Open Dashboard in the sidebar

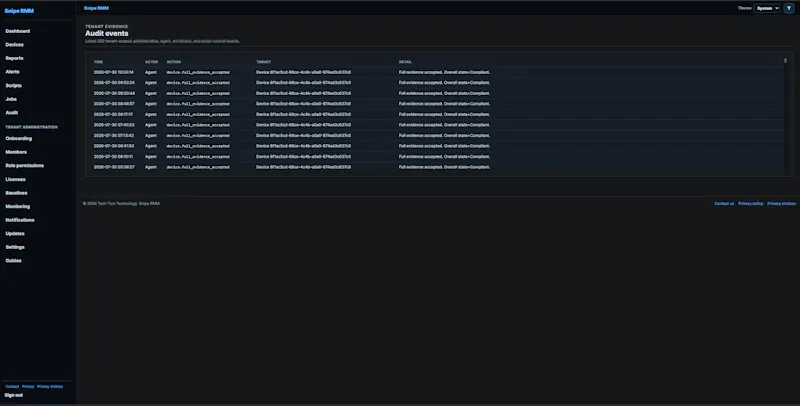tap(18, 31)
